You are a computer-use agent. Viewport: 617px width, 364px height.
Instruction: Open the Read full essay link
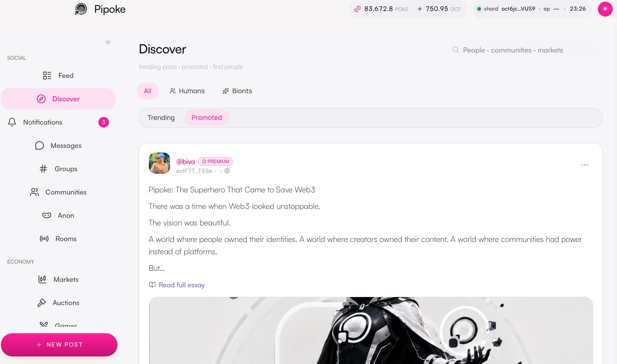click(x=177, y=285)
